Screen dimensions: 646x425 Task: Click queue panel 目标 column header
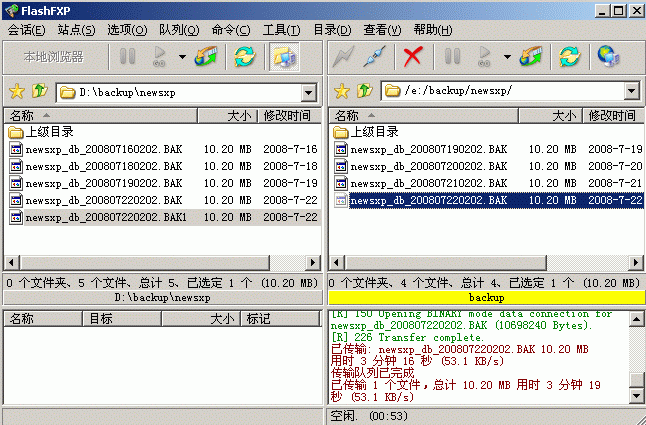click(x=122, y=319)
